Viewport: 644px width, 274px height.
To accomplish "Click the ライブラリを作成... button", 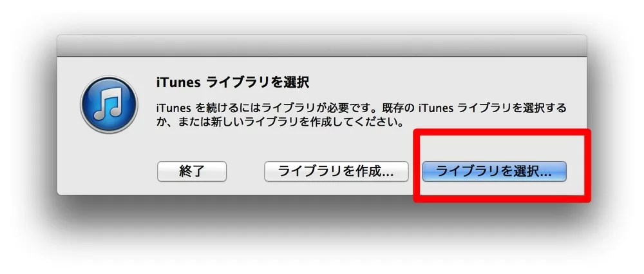I will coord(336,171).
